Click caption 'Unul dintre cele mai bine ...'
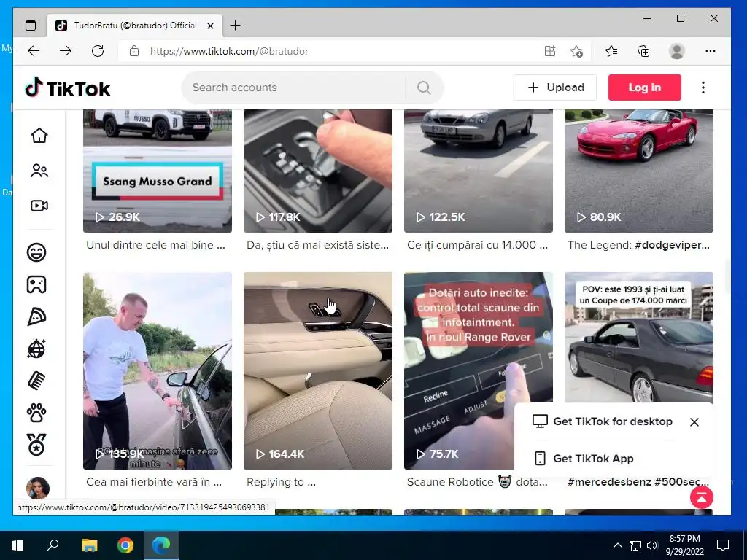Viewport: 747px width, 560px height. (x=155, y=245)
